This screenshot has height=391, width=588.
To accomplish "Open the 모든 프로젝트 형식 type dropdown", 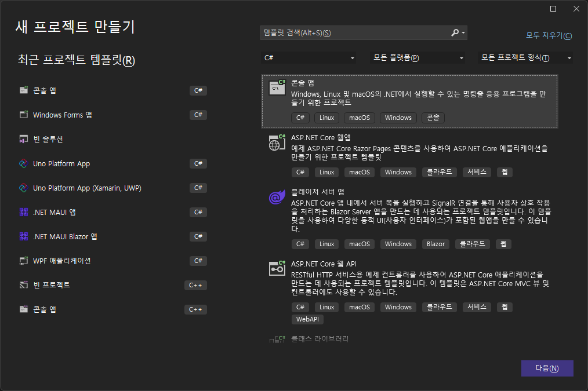I will (525, 58).
